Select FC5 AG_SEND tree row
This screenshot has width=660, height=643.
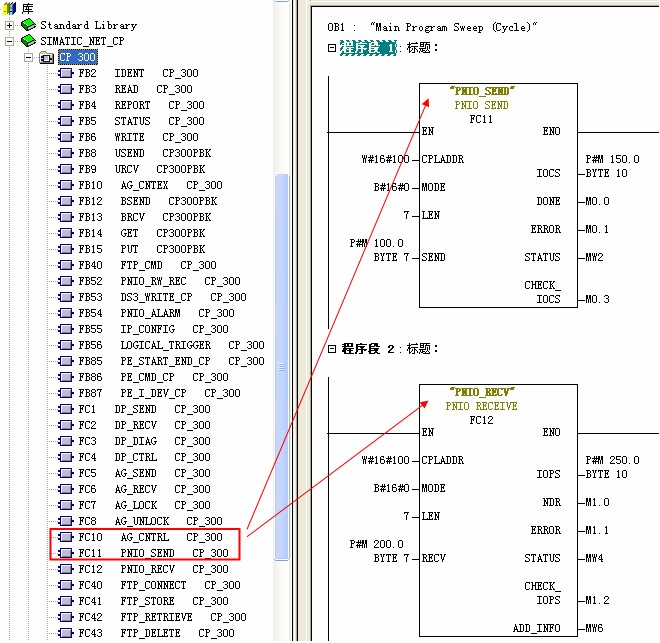pyautogui.click(x=135, y=473)
